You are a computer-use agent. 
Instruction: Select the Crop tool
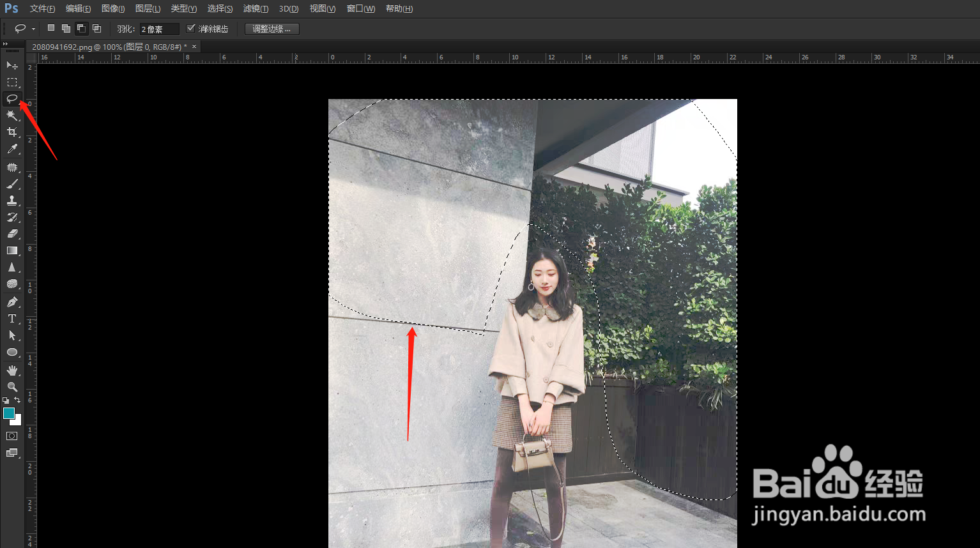tap(11, 132)
